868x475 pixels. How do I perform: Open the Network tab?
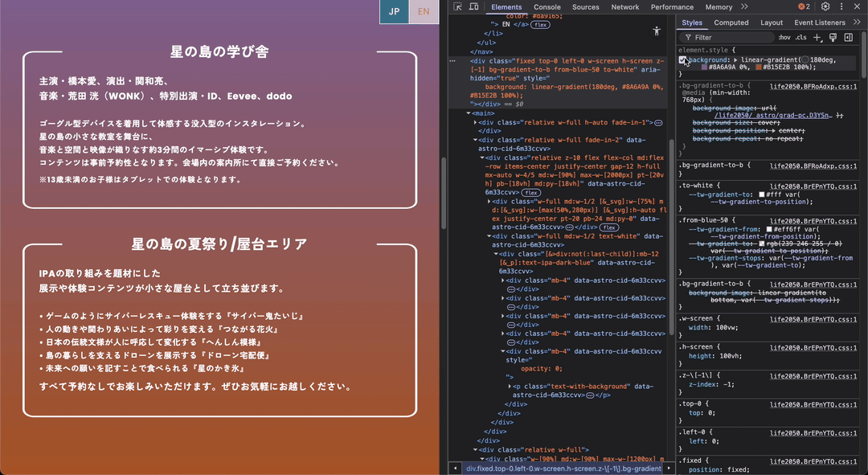click(625, 7)
